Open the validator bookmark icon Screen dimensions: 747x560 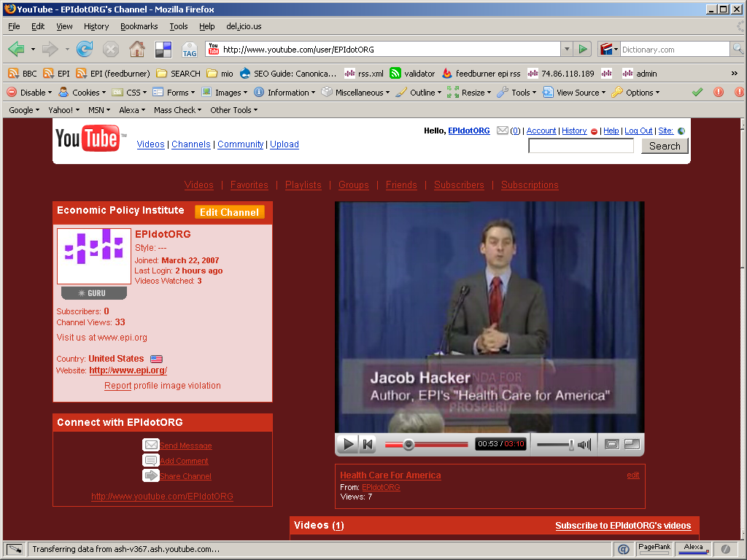coord(395,74)
